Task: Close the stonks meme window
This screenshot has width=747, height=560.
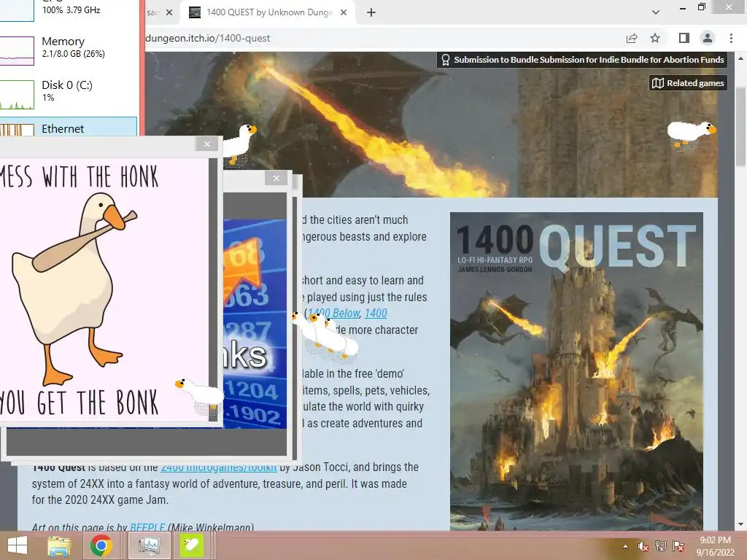Action: tap(276, 178)
